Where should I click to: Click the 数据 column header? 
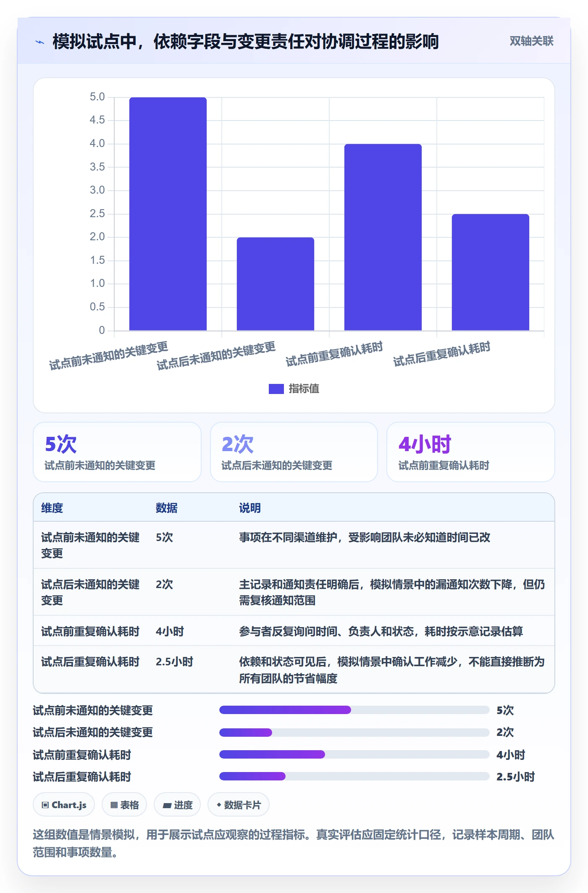[167, 508]
